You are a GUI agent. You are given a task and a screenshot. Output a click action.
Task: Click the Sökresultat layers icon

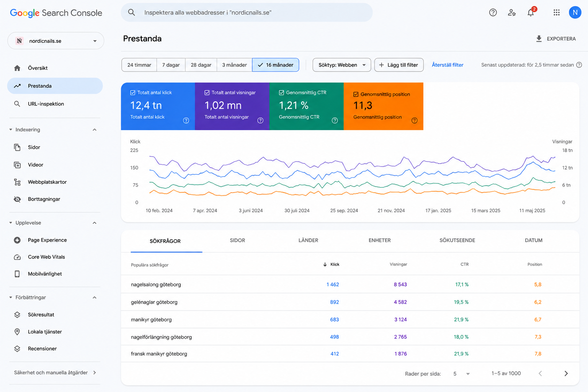point(17,315)
